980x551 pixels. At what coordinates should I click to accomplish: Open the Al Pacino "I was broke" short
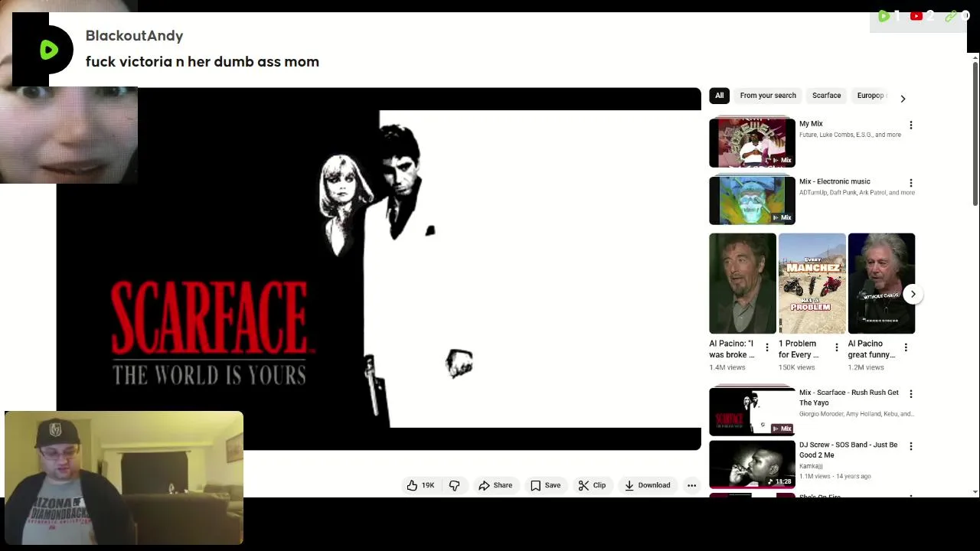click(x=743, y=283)
